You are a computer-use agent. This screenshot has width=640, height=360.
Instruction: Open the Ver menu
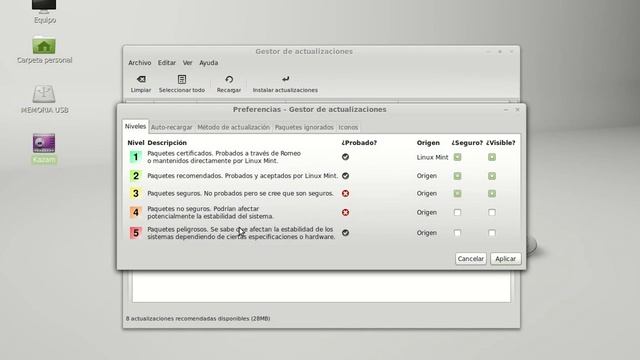point(187,63)
